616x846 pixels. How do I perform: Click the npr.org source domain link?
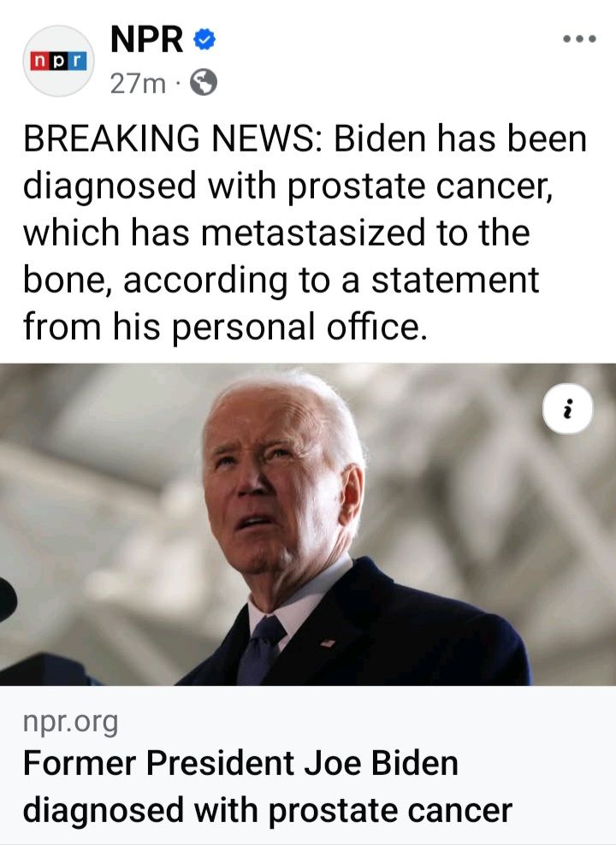click(x=71, y=722)
